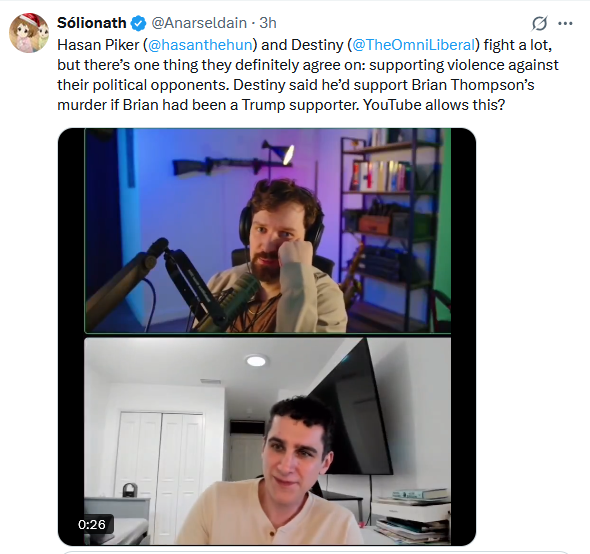Click the ceiling light in lower video frame

(x=256, y=361)
